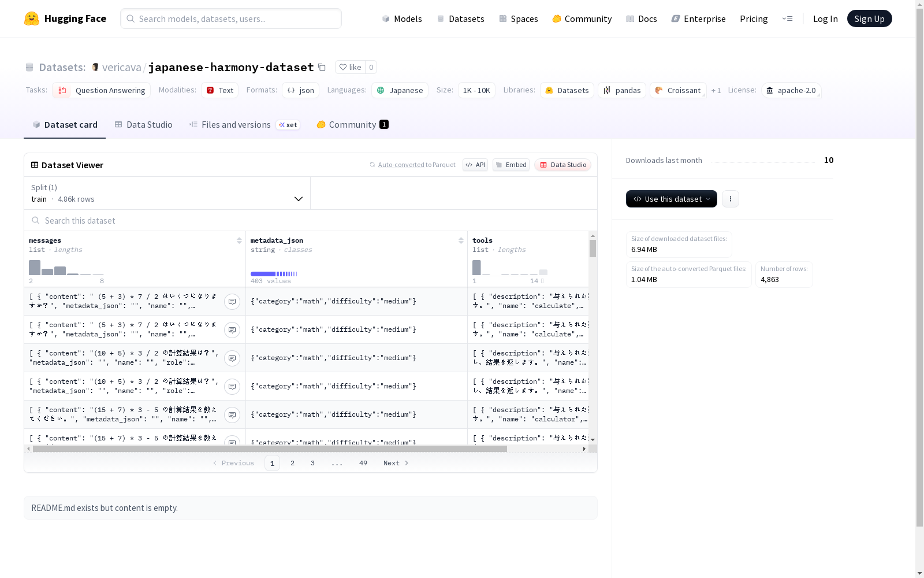Screen dimensions: 924x578
Task: Open conversation icon for second (5 + 3) row
Action: pos(232,329)
